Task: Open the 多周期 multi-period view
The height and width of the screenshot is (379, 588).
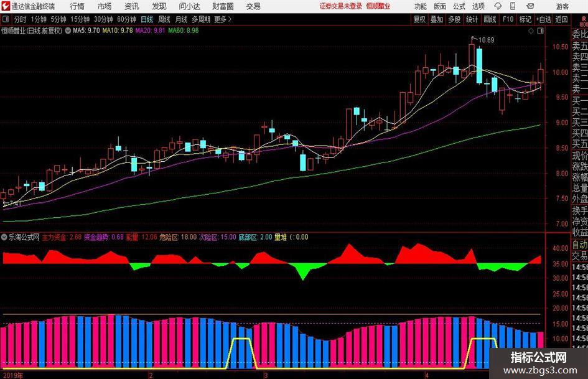Action: pyautogui.click(x=201, y=19)
